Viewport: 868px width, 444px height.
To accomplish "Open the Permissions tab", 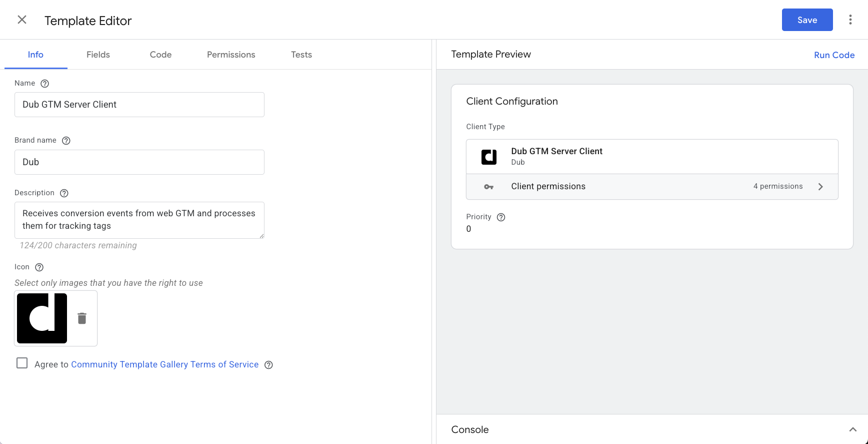I will 231,55.
